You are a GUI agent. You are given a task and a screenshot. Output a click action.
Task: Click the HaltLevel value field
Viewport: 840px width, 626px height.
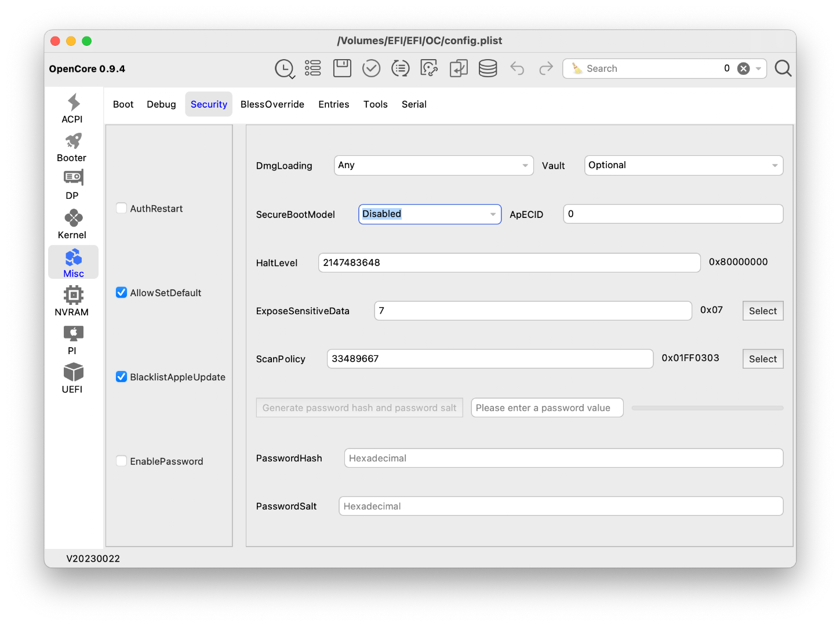coord(509,263)
